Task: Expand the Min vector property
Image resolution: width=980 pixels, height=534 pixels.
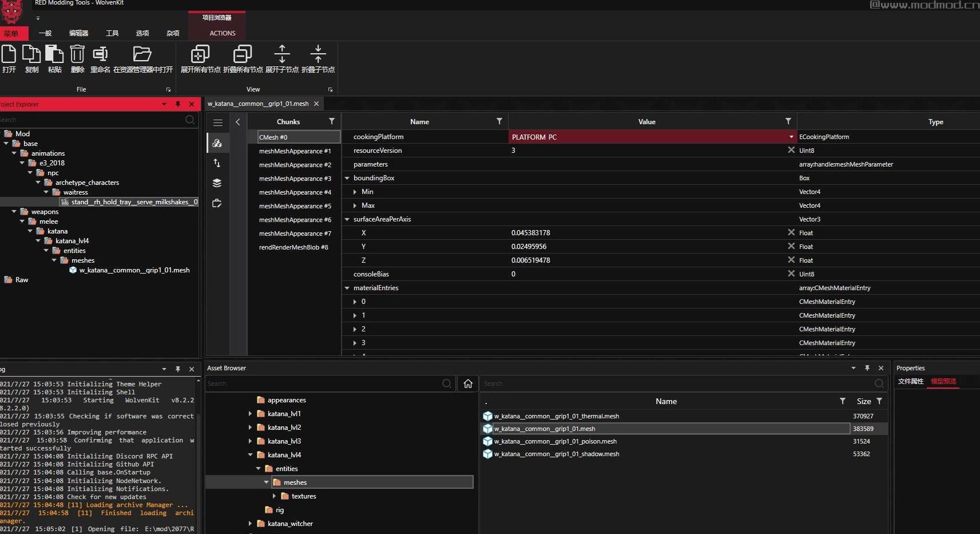Action: pos(355,192)
